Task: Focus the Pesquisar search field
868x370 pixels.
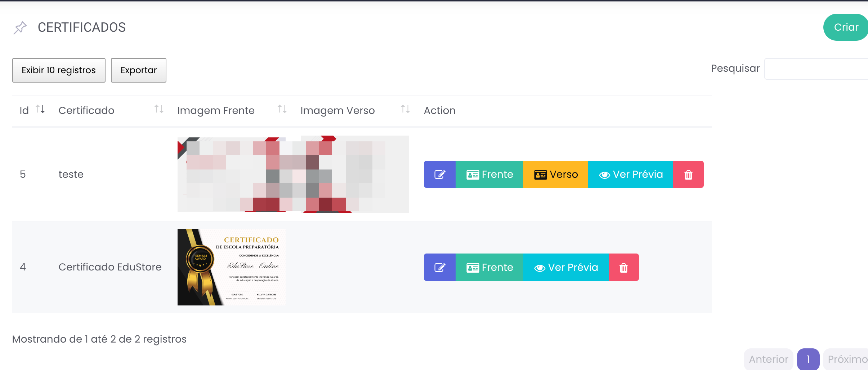Action: tap(816, 69)
